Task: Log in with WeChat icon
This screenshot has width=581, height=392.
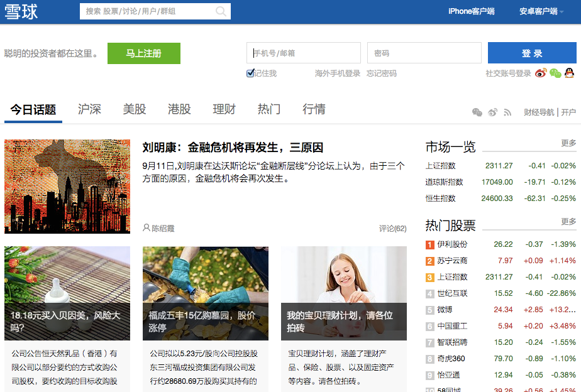Action: (555, 73)
